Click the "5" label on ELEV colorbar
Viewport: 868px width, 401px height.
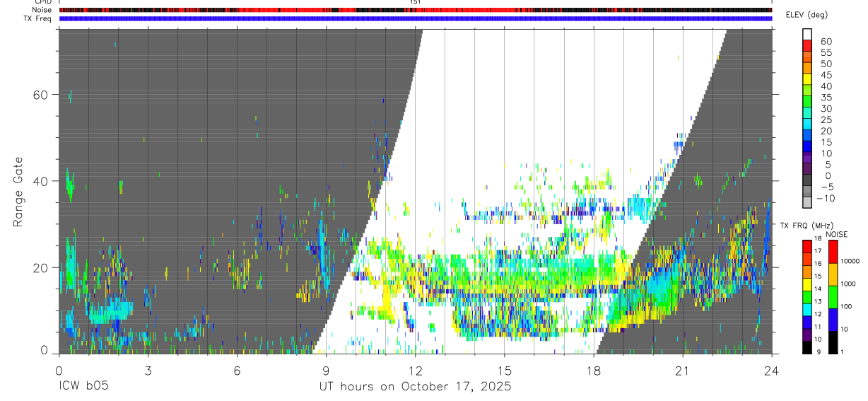(830, 165)
